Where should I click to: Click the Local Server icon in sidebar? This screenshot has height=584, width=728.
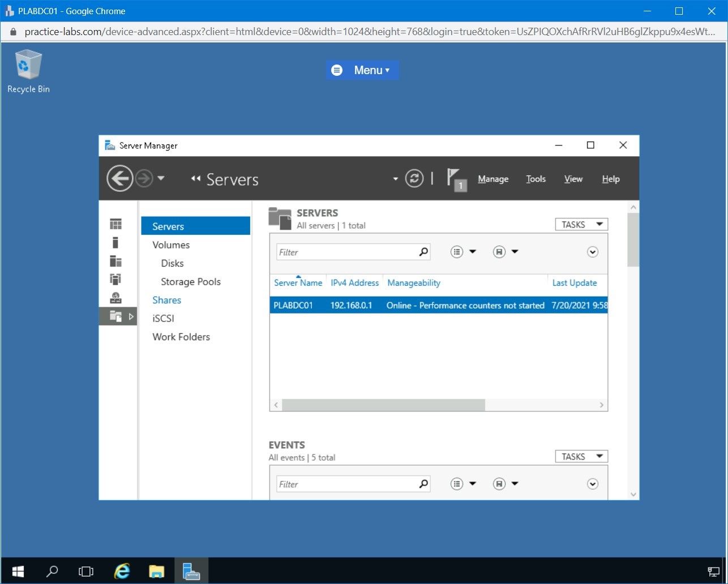pos(115,243)
